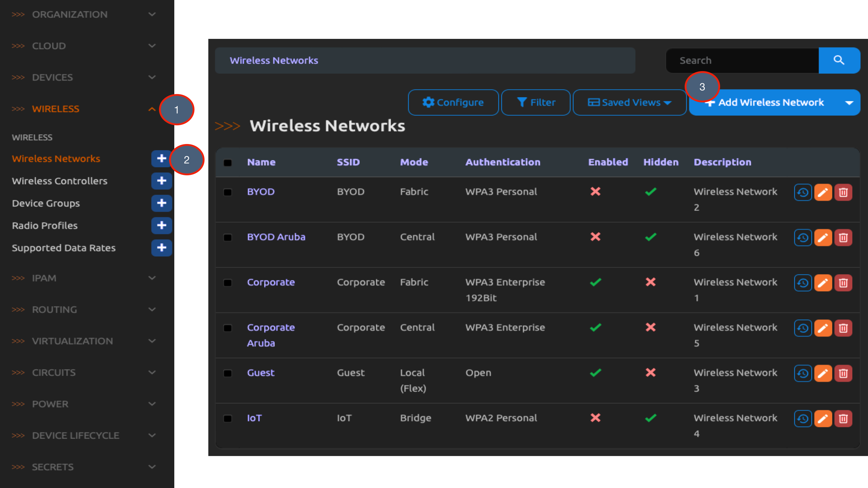
Task: Delete the IoT wireless network
Action: (x=844, y=418)
